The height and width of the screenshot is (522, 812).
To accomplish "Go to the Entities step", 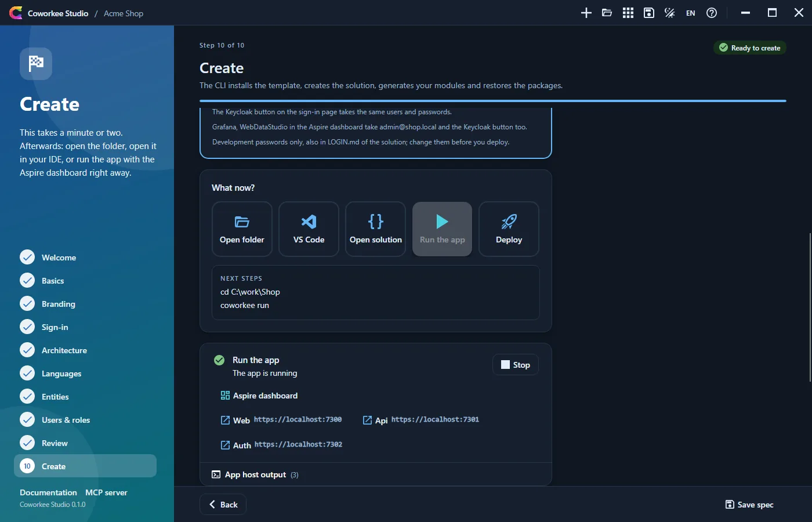I will click(x=85, y=397).
